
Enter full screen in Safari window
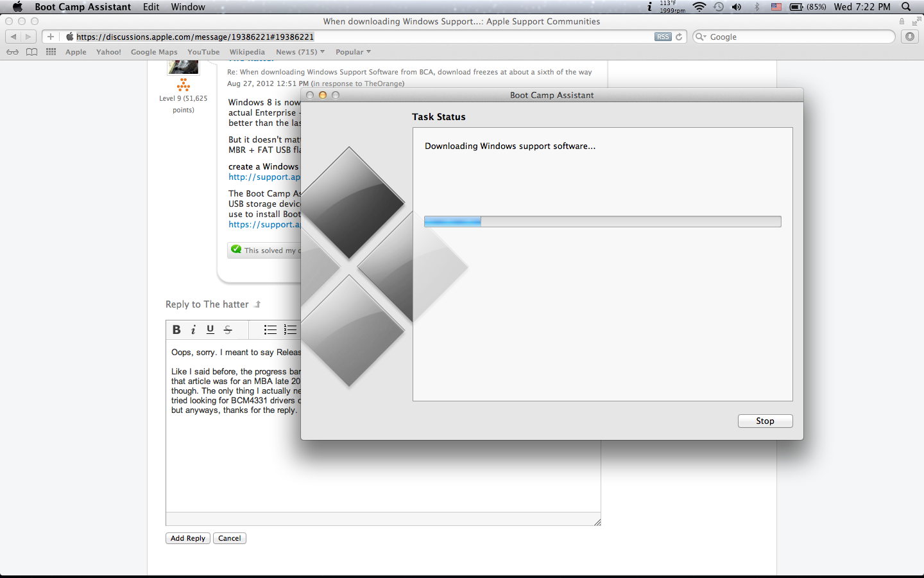(x=916, y=21)
